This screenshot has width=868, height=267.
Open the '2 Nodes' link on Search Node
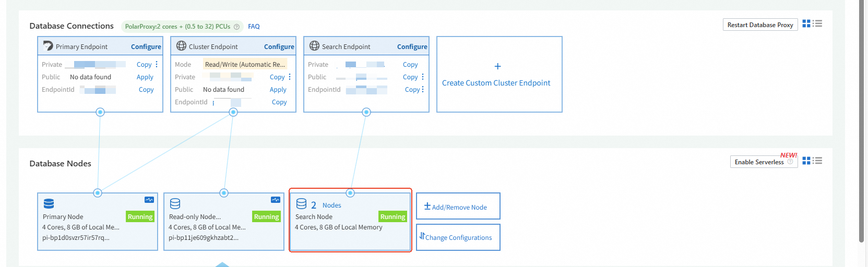[x=326, y=205]
